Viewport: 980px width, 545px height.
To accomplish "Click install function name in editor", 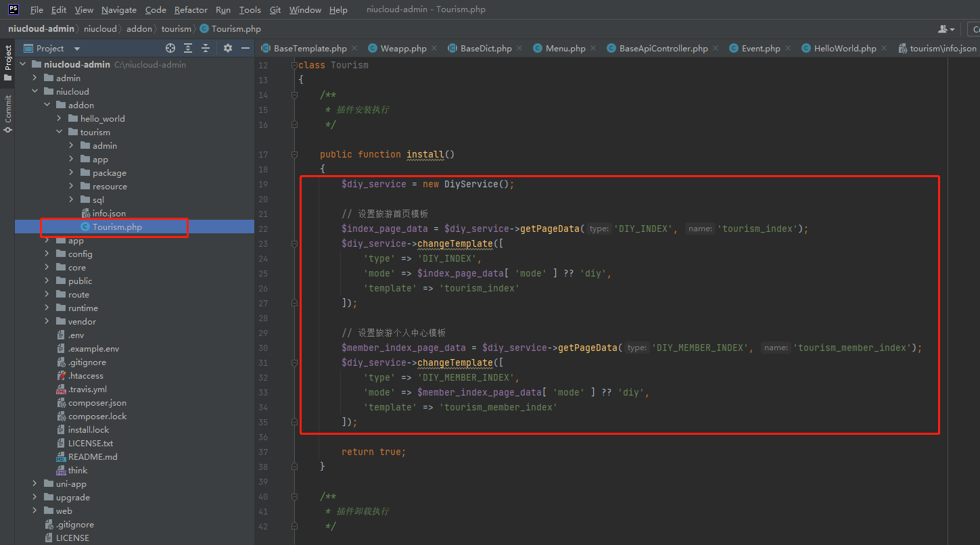I will [x=425, y=154].
